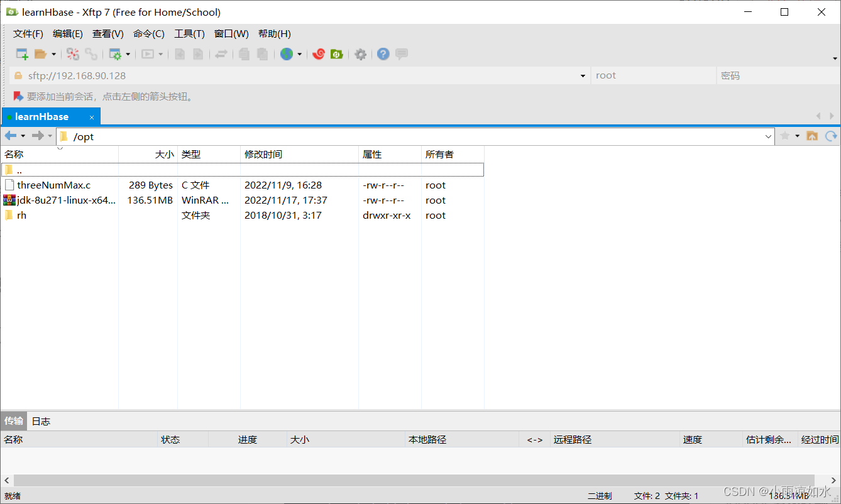This screenshot has width=841, height=504.
Task: Click the session Properties icon with green gear
Action: (x=115, y=54)
